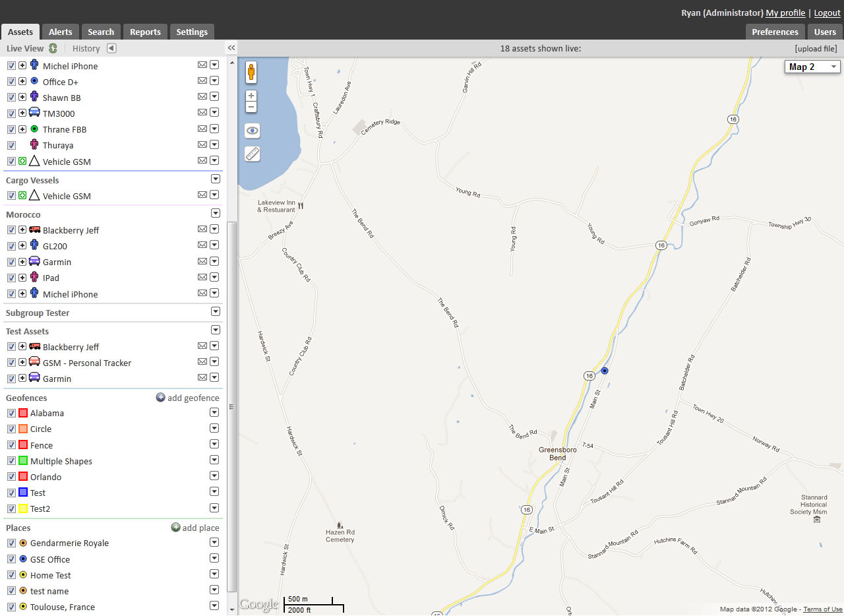Expand details for the TM3000 asset
This screenshot has height=616, width=844.
point(22,112)
